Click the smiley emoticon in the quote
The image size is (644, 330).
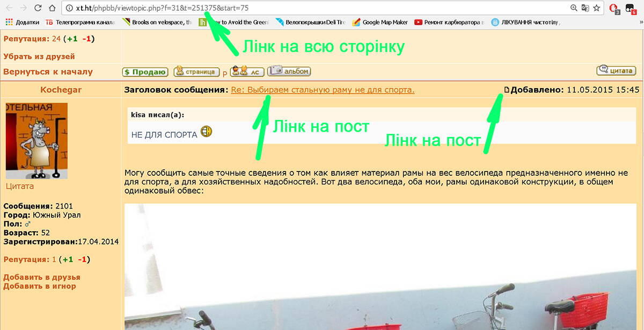point(206,131)
